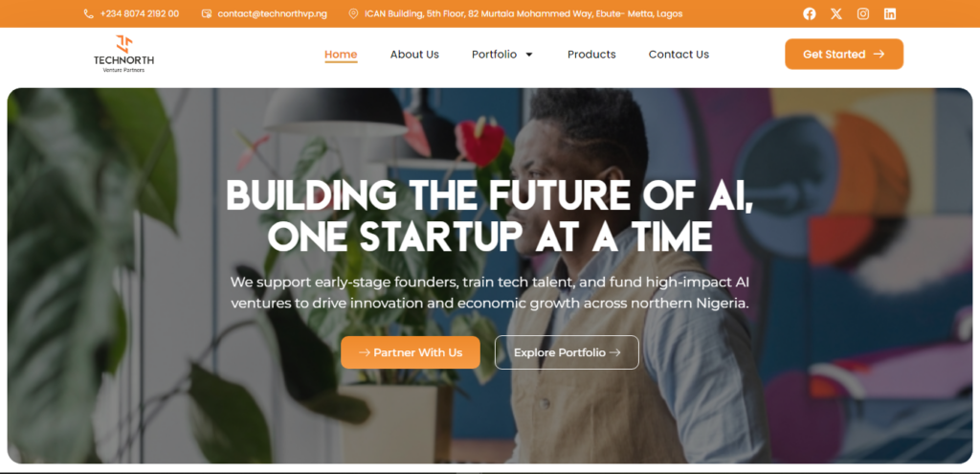Expand the Portfolio dropdown arrow
Image resolution: width=980 pixels, height=474 pixels.
pyautogui.click(x=529, y=55)
